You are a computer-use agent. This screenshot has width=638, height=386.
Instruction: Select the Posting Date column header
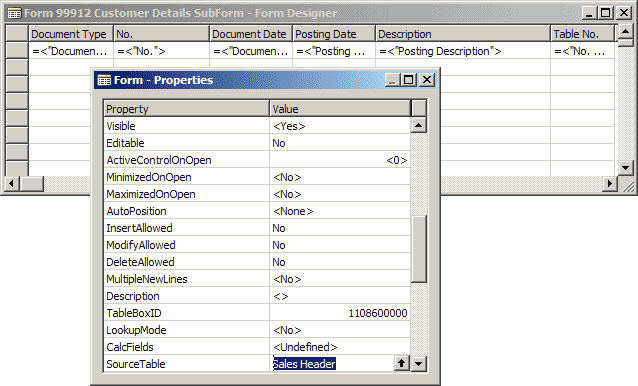334,34
